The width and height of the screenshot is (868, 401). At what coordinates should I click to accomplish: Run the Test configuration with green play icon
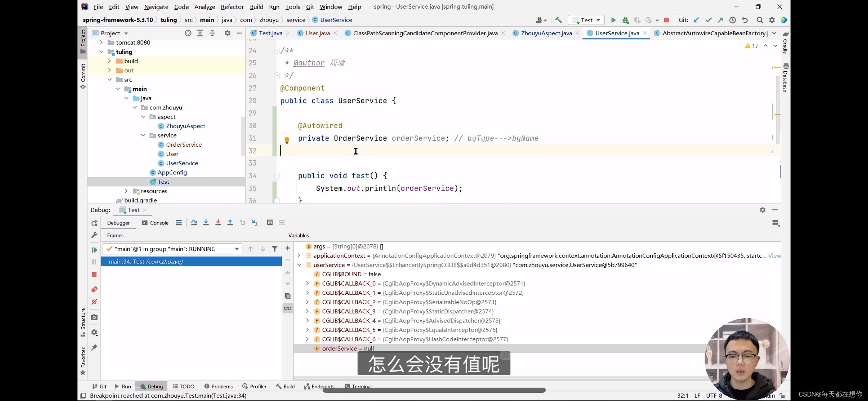(613, 20)
